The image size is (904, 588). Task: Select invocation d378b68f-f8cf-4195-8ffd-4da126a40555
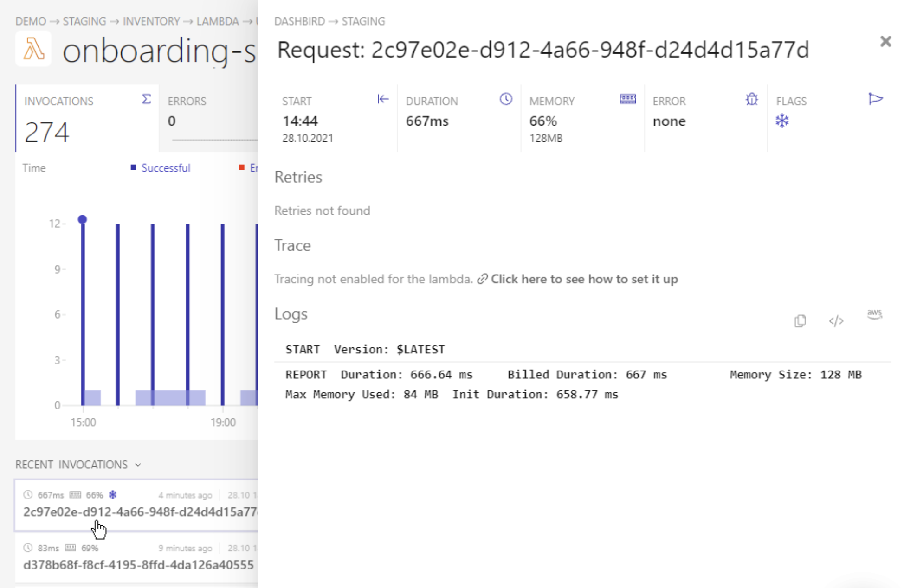pyautogui.click(x=136, y=558)
